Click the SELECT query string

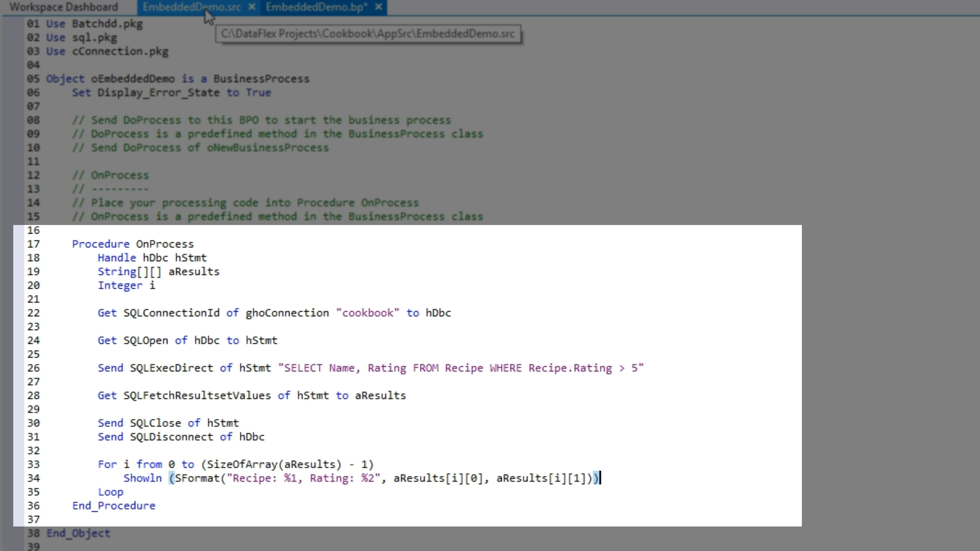pyautogui.click(x=460, y=368)
